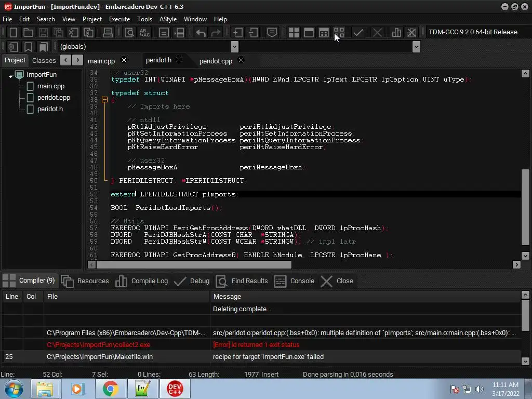Open the Tools menu
Viewport: 532px width, 399px height.
coord(144,19)
